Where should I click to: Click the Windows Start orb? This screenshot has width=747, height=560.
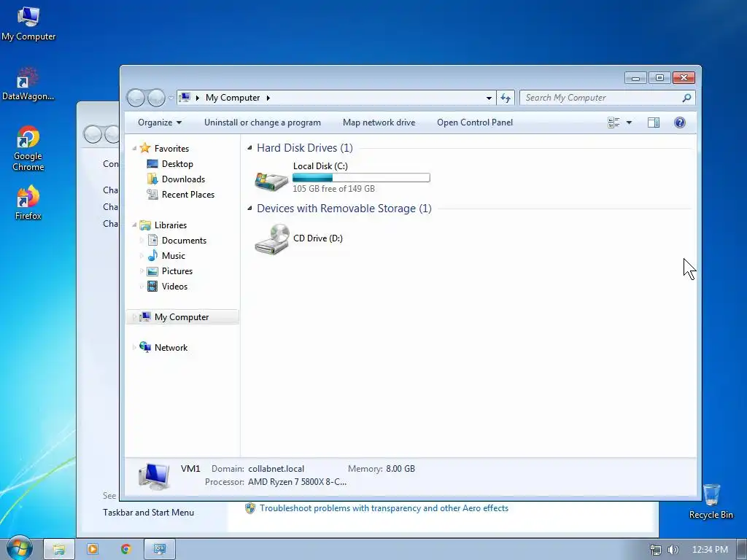[19, 548]
